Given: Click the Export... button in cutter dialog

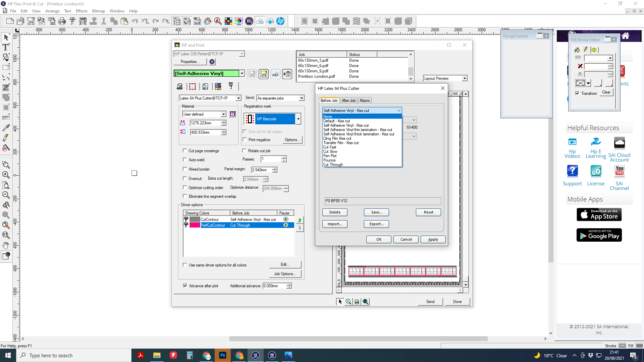Looking at the screenshot, I should point(376,224).
